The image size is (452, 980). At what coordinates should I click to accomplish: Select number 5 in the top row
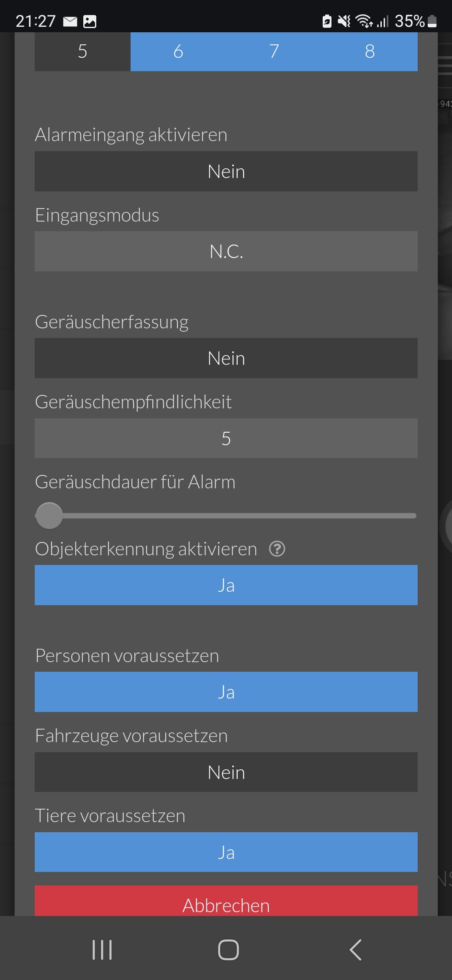click(82, 52)
